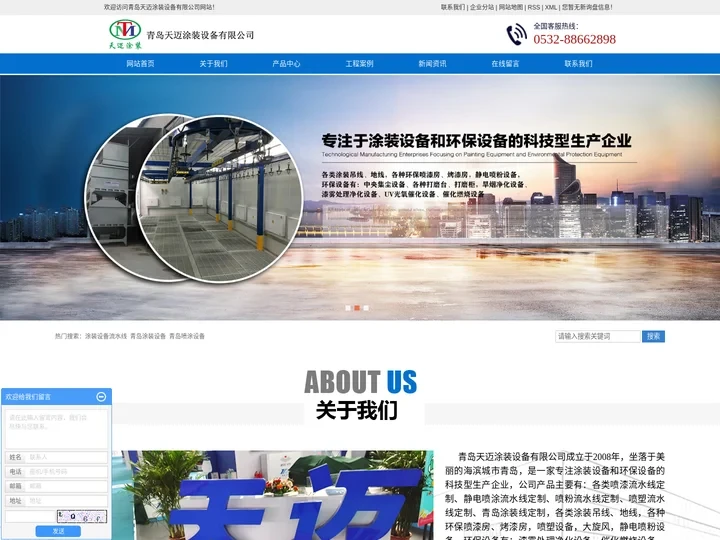Open the 网站地图 sitemap link
Image resolution: width=720 pixels, height=540 pixels.
click(511, 7)
